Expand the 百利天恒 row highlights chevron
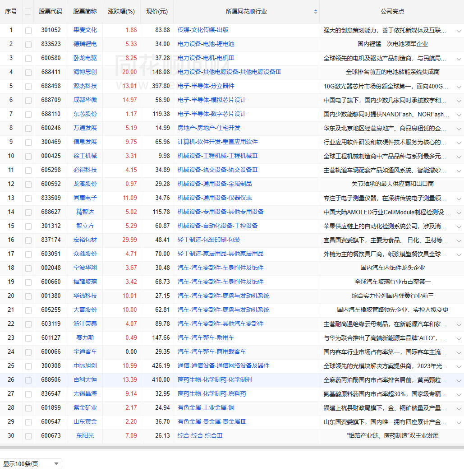 (459, 380)
